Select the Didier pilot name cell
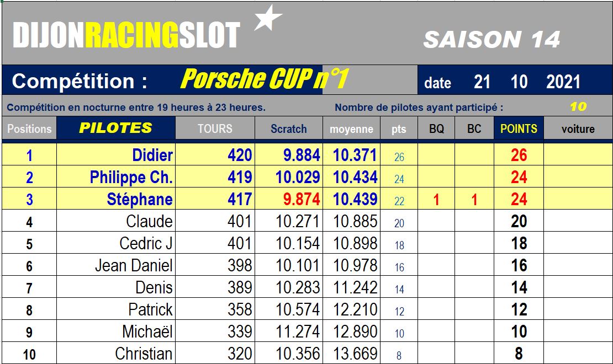Image resolution: width=613 pixels, height=364 pixels. click(116, 154)
